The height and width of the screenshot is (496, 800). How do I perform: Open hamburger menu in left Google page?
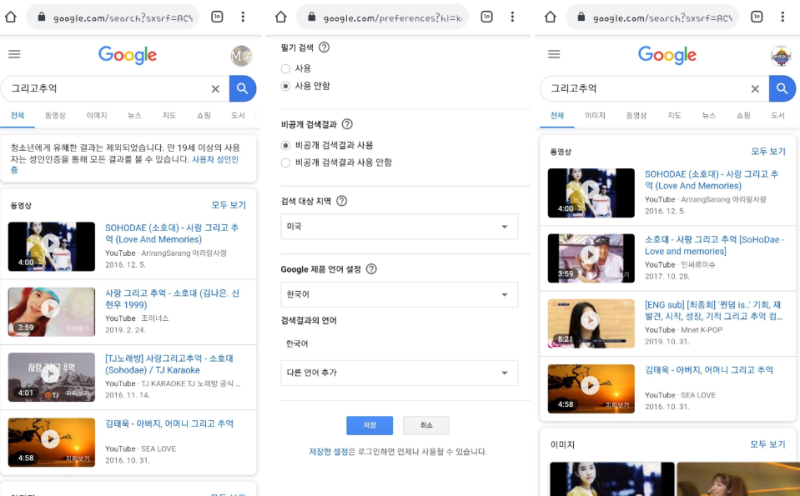[x=14, y=54]
